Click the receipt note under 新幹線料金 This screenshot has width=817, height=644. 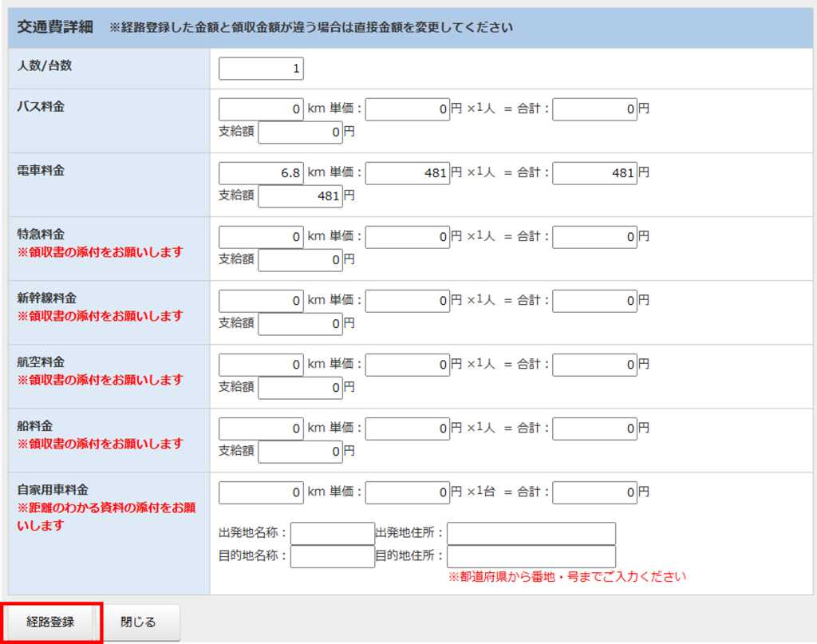pos(100,316)
